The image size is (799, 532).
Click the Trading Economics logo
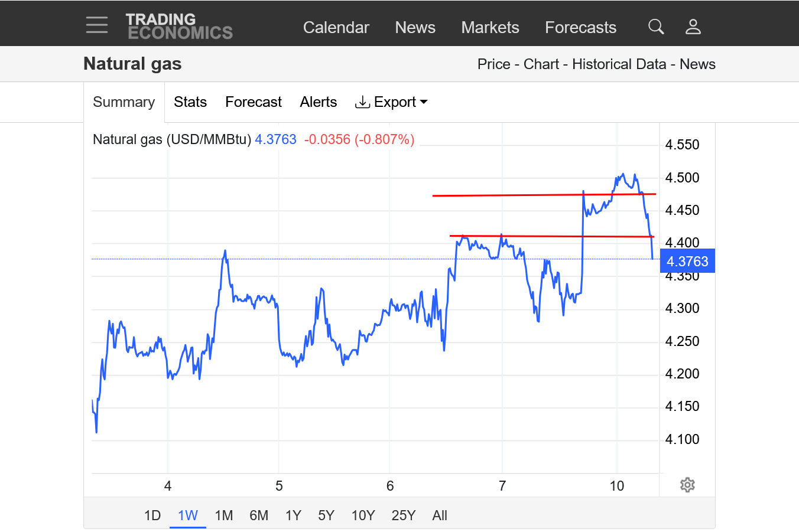[179, 27]
